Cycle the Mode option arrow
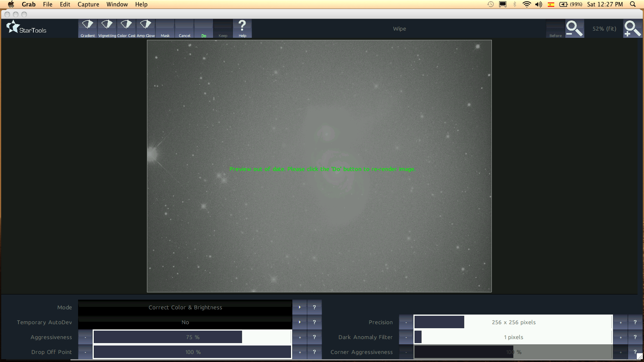Screen dimensions: 644x362 299,307
